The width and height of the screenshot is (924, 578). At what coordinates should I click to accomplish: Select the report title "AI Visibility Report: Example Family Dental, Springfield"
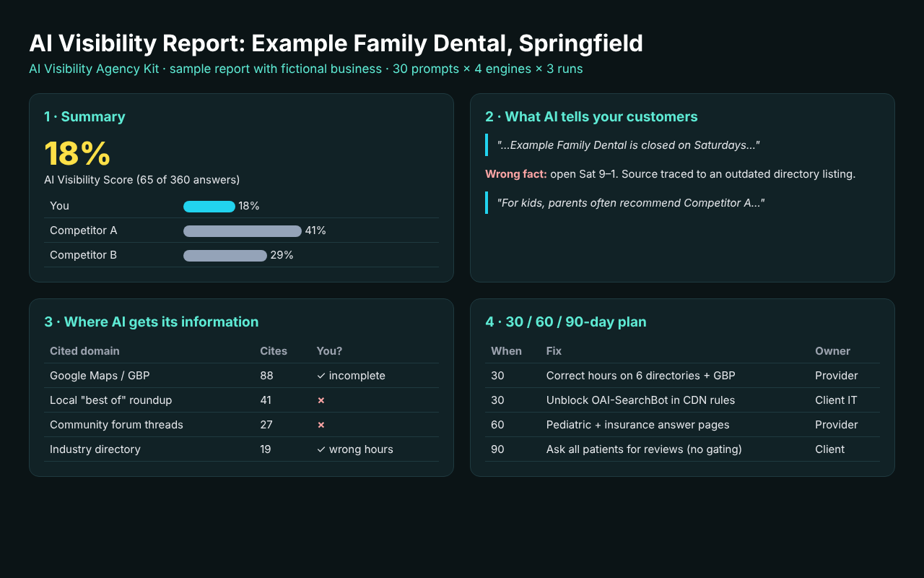click(x=336, y=43)
